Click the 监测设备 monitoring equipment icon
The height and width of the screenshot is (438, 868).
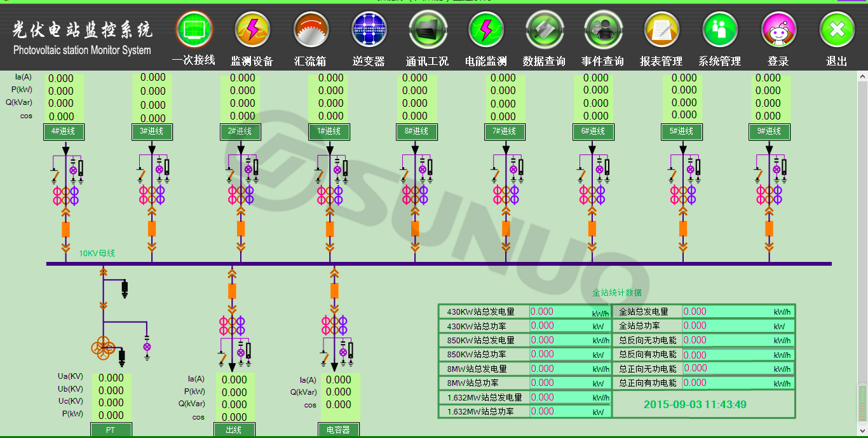[x=252, y=30]
